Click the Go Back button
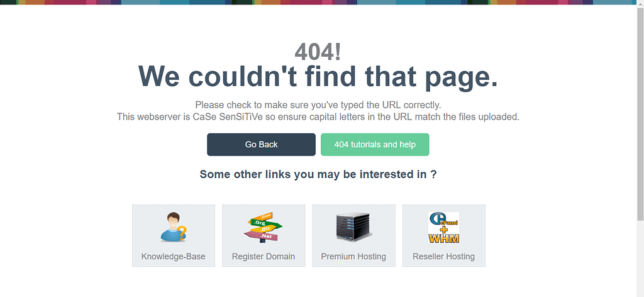 point(261,145)
